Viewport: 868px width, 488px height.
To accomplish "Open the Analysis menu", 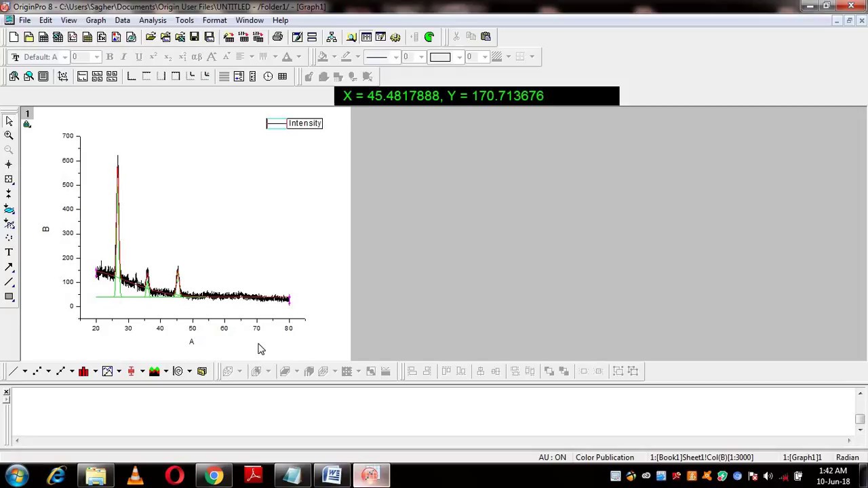I will pyautogui.click(x=153, y=20).
